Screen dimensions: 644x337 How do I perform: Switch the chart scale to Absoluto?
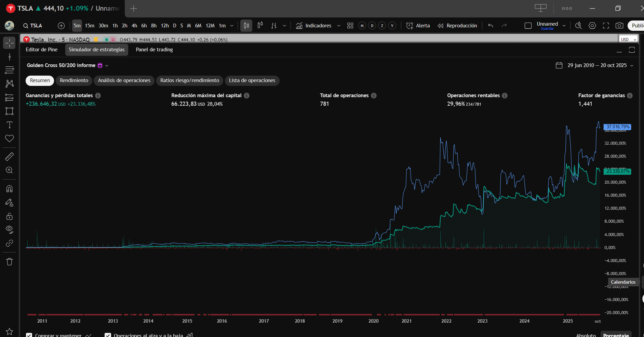point(586,335)
